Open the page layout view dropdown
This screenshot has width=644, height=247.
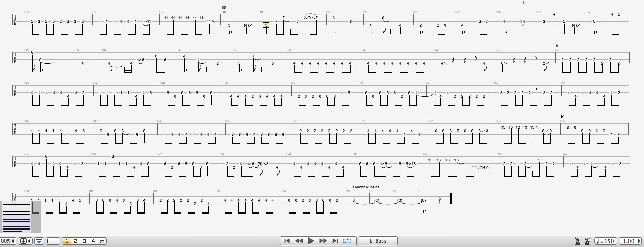pos(25,241)
